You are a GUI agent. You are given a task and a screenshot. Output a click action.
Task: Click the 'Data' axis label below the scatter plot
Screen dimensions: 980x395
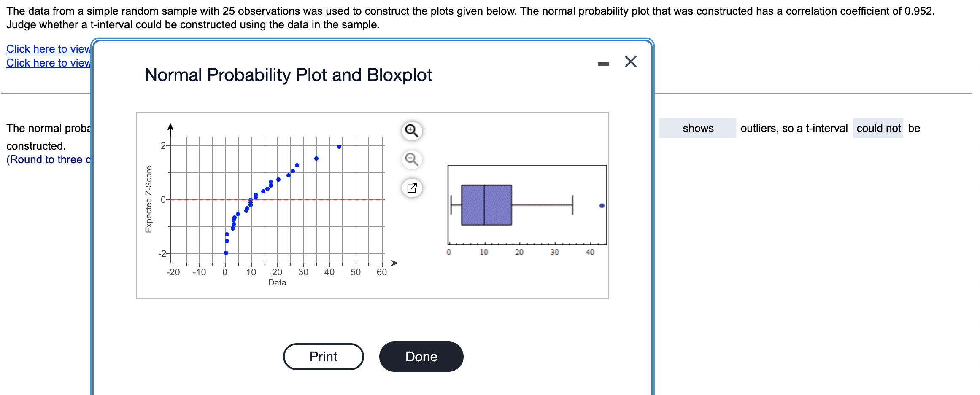click(x=277, y=282)
